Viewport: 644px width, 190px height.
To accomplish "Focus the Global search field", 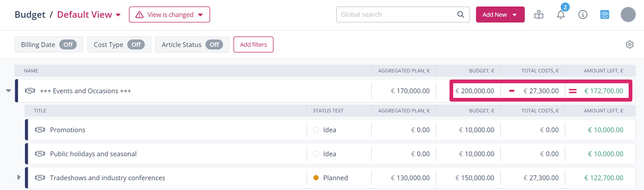I will coord(396,15).
